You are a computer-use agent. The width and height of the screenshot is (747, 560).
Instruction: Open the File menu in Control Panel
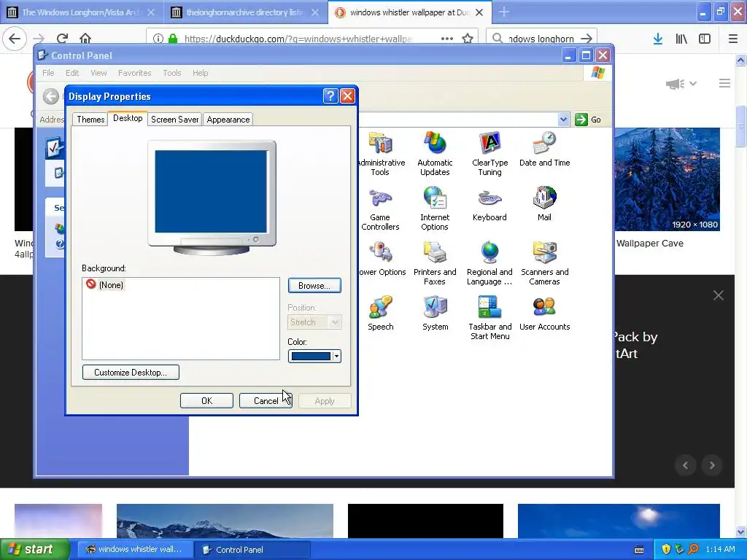[x=48, y=73]
